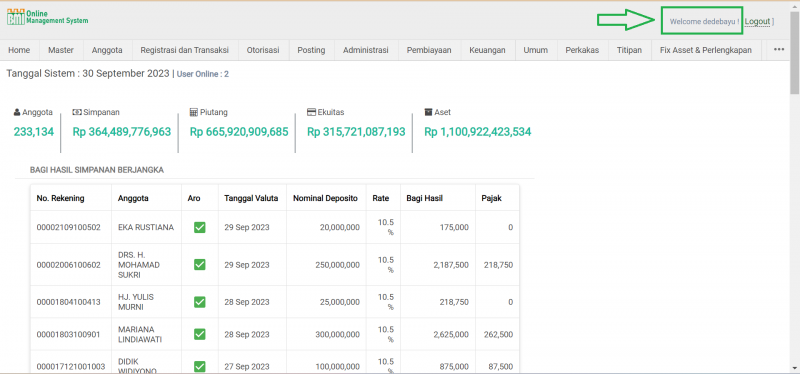Viewport: 800px width, 374px height.
Task: Click the No. Rekening column header
Action: (x=61, y=198)
